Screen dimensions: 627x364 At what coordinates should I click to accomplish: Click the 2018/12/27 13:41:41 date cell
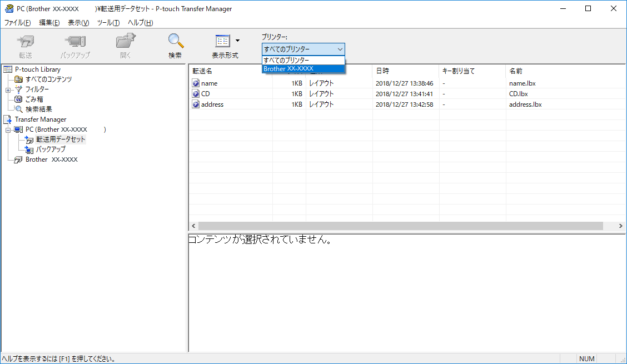pos(404,93)
